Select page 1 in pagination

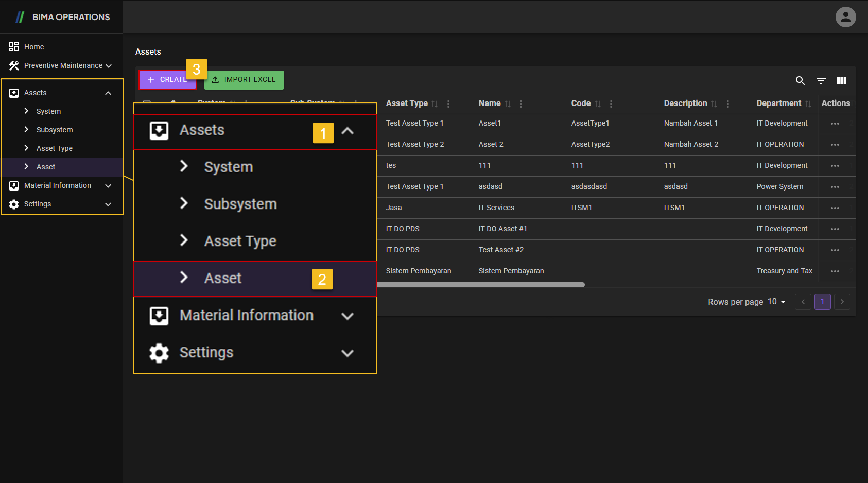(822, 302)
